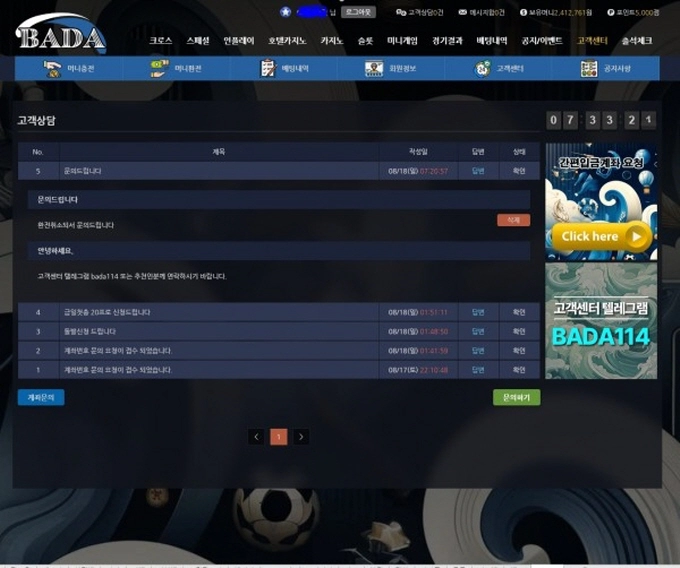Open the 회원정보 member info icon

pos(374,69)
